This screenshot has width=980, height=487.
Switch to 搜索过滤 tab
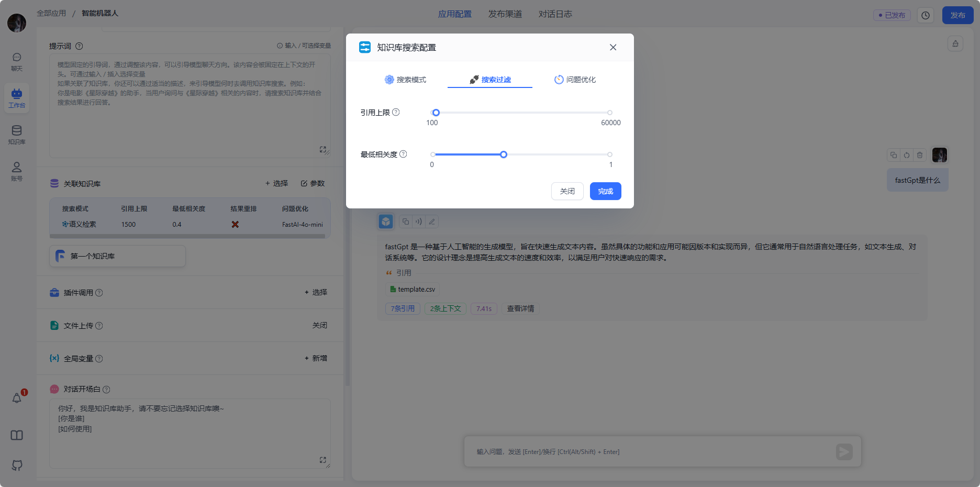490,80
